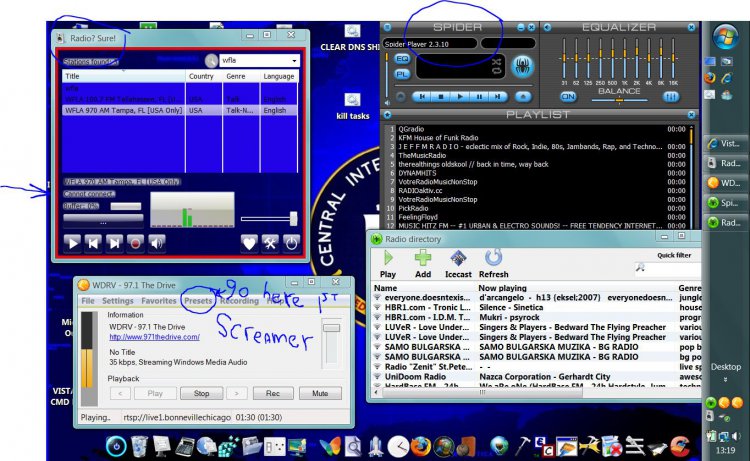Screen dimensions: 750x461
Task: Open File menu in WDRV window
Action: (x=88, y=301)
